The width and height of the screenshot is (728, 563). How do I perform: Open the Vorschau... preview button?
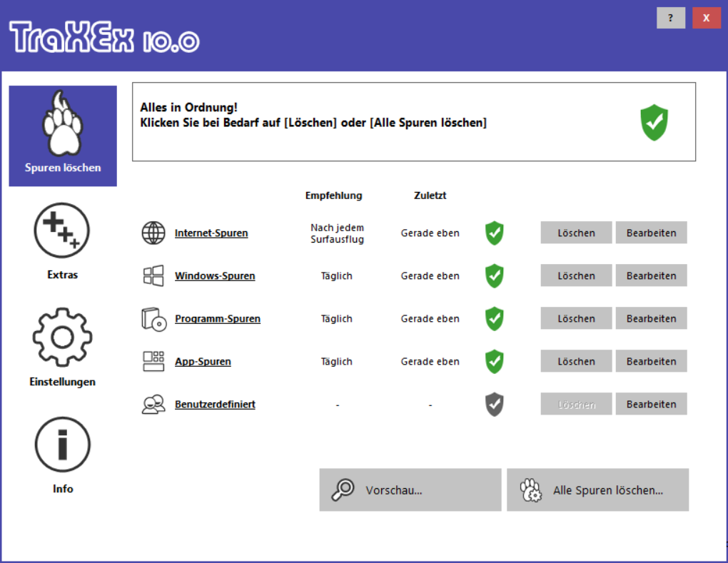410,490
